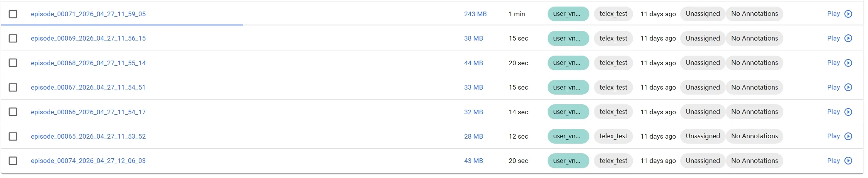Screen dimensions: 868x178
Task: Toggle checkbox for episode_00066 row
Action: pos(13,112)
